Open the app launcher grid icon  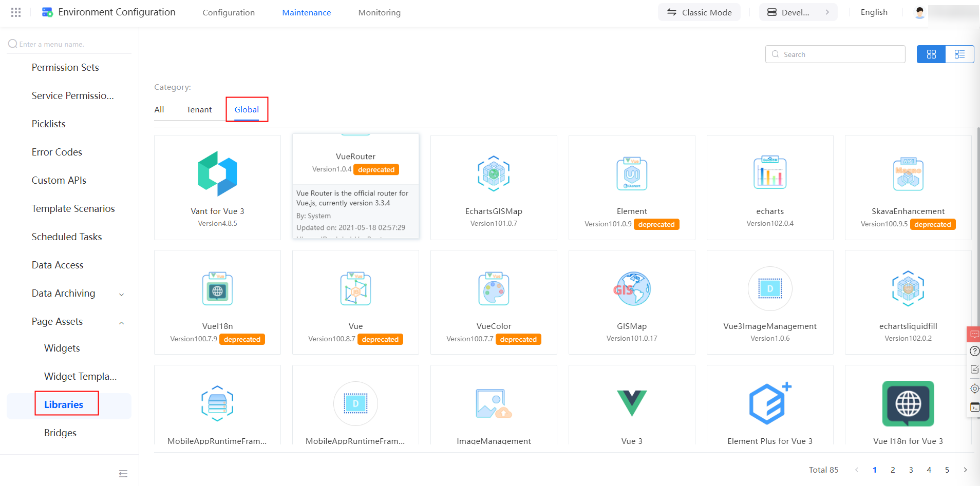click(x=16, y=12)
